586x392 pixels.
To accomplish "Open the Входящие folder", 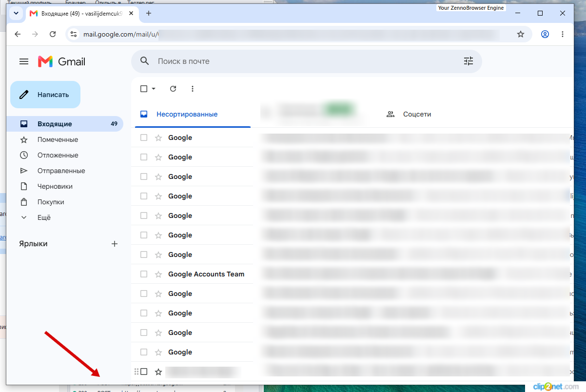I will pyautogui.click(x=65, y=124).
